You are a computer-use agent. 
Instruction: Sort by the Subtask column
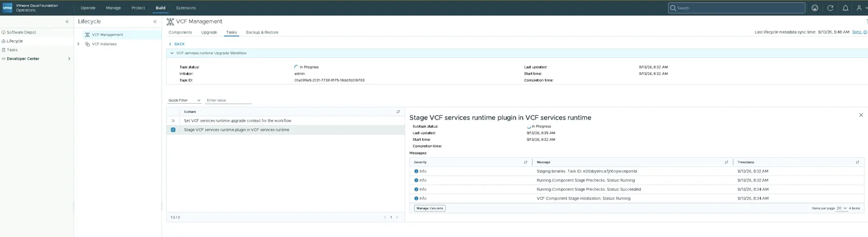(398, 112)
